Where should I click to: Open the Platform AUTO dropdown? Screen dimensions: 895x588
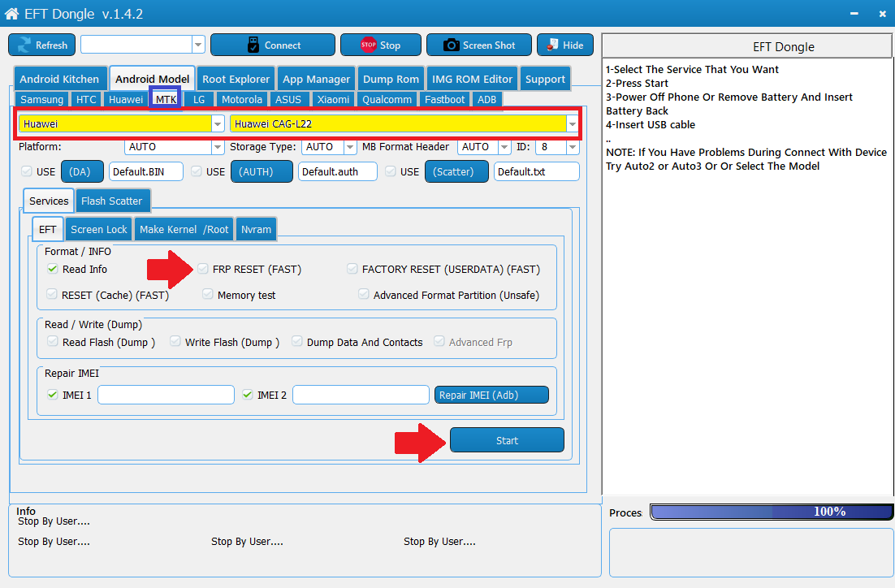point(218,147)
